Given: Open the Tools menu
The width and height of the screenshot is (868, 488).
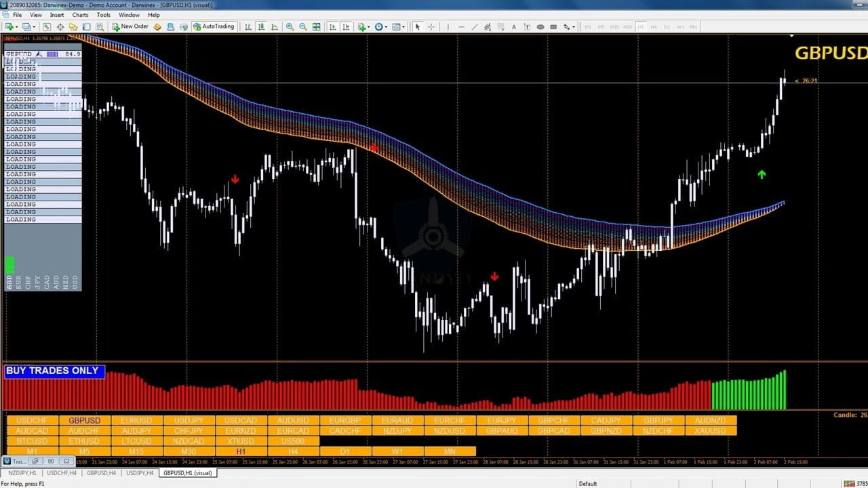Looking at the screenshot, I should (x=104, y=15).
